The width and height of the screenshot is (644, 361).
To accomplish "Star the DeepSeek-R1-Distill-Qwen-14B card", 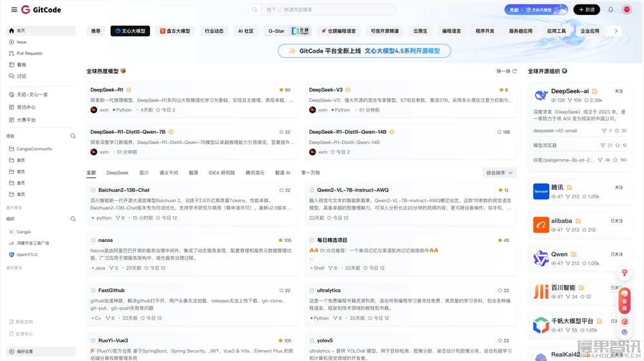I will 504,132.
